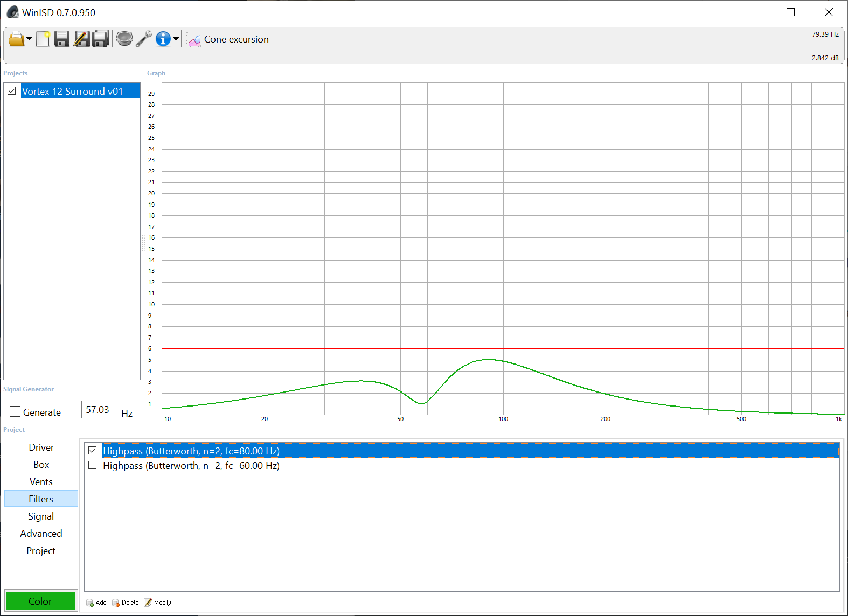The width and height of the screenshot is (848, 616).
Task: Create a new project with the blank page icon
Action: tap(43, 39)
